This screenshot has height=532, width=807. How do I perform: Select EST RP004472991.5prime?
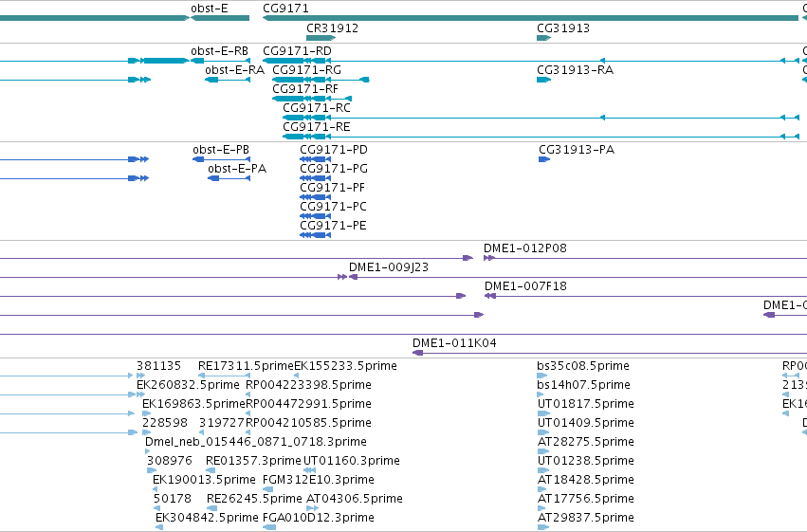pos(308,404)
